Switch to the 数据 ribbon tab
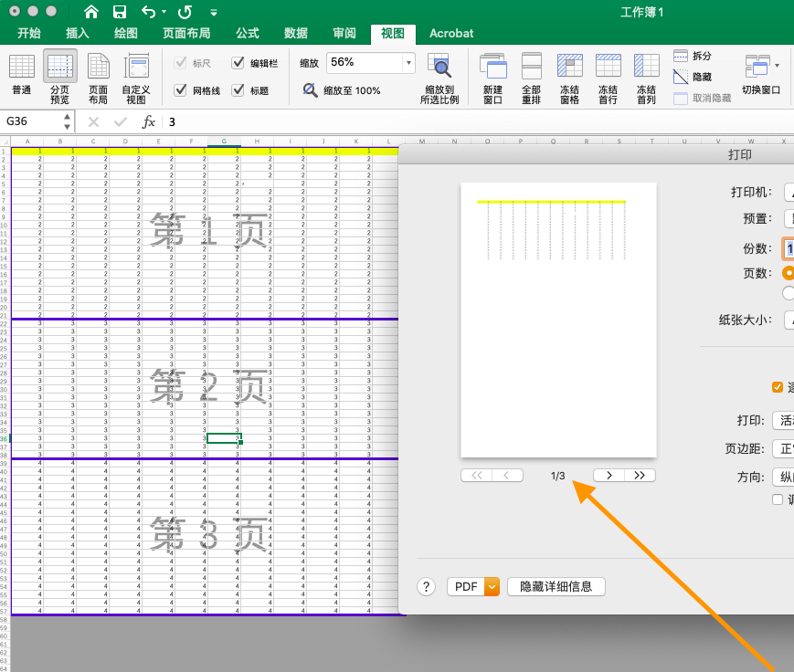Viewport: 794px width, 672px height. (294, 33)
